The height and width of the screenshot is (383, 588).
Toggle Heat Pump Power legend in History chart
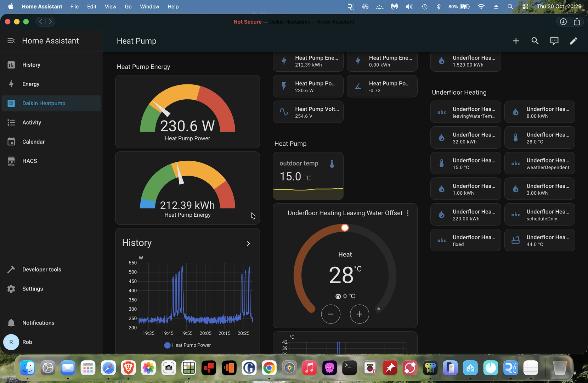(187, 345)
